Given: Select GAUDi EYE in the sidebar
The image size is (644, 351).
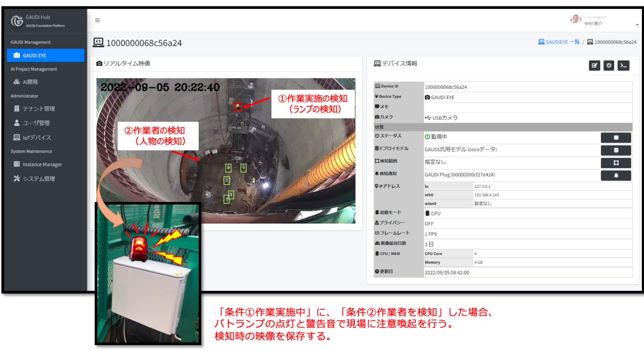Looking at the screenshot, I should [x=46, y=56].
